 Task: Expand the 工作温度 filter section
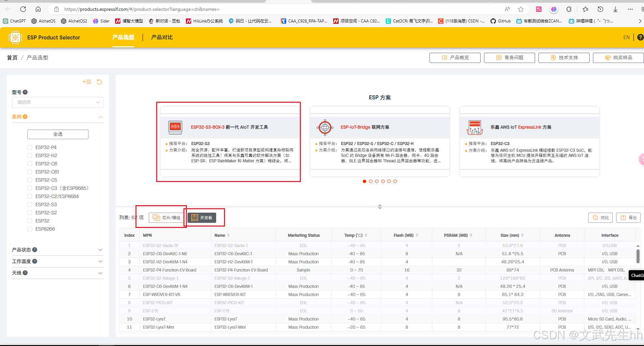[100, 261]
